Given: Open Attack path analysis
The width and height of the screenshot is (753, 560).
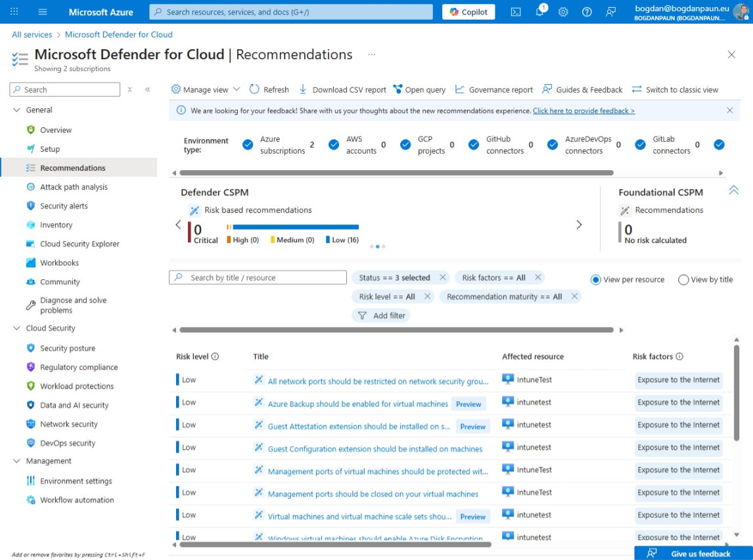Looking at the screenshot, I should [72, 186].
